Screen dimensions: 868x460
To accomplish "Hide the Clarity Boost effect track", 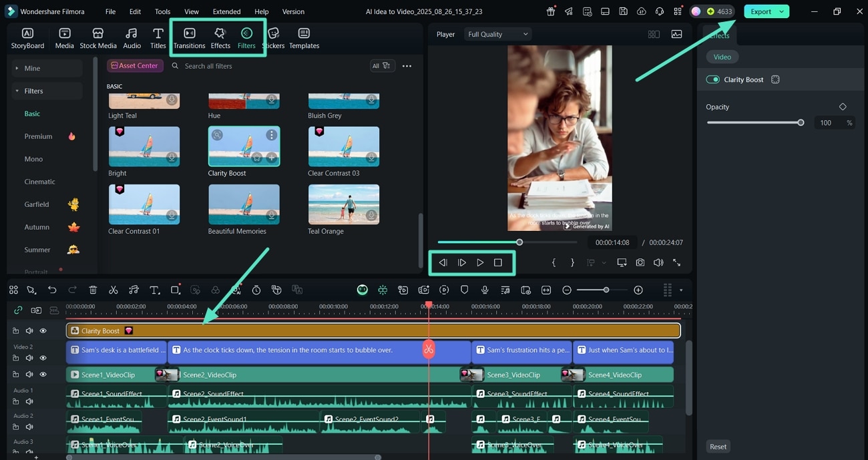I will point(43,330).
